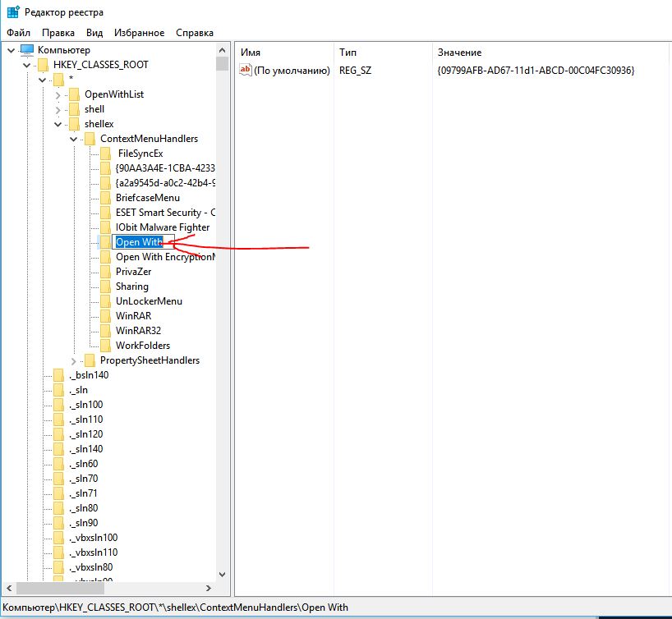This screenshot has height=619, width=672.
Task: Click the Sharing folder icon
Action: (x=105, y=287)
